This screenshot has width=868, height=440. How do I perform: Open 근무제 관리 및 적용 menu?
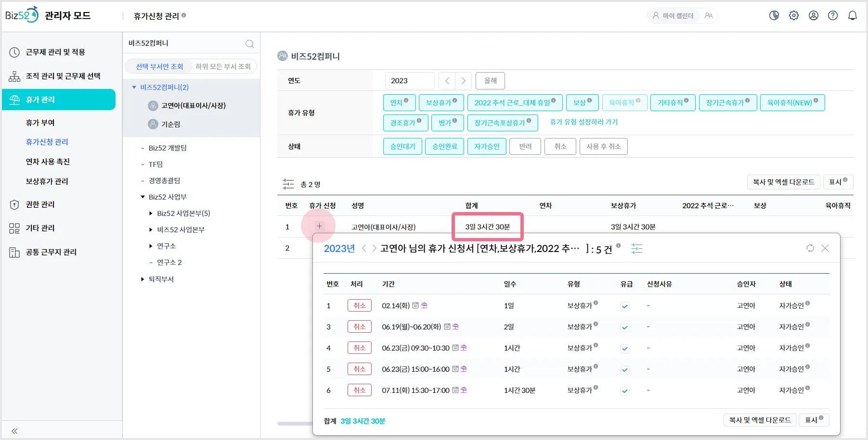tap(55, 52)
